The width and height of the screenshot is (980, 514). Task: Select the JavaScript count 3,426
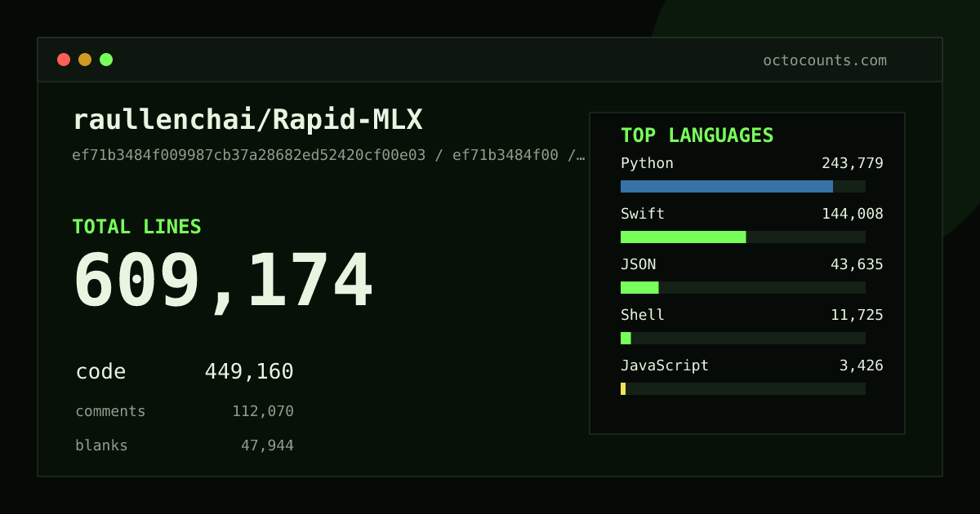pyautogui.click(x=862, y=366)
